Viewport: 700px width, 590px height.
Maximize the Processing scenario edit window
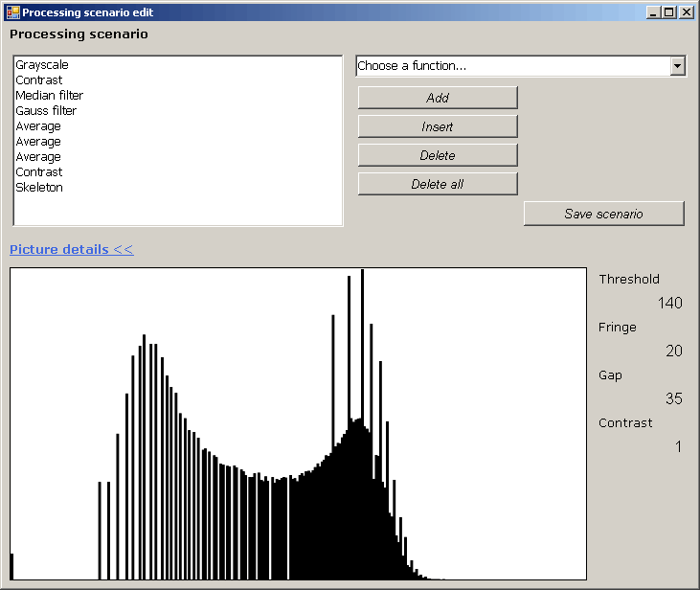[669, 12]
